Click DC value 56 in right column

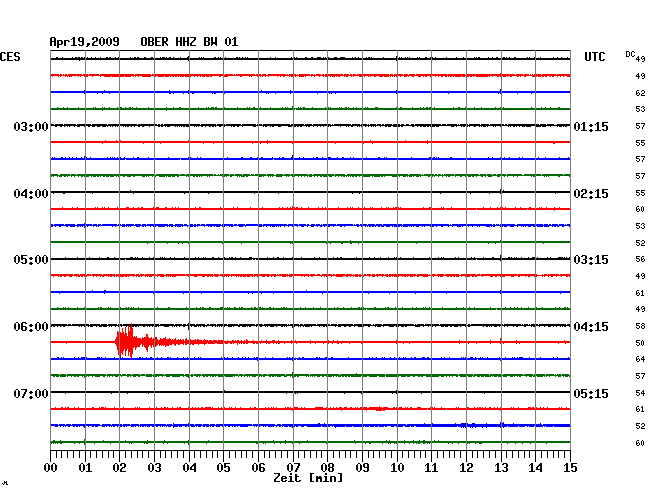(x=640, y=259)
